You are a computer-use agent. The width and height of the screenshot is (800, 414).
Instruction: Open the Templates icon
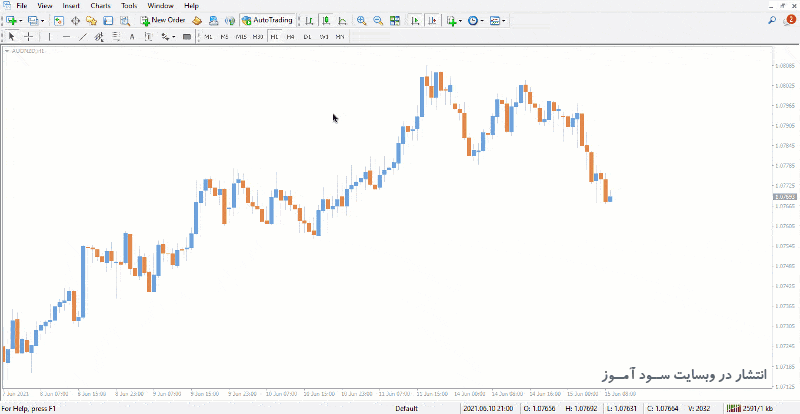pos(494,20)
